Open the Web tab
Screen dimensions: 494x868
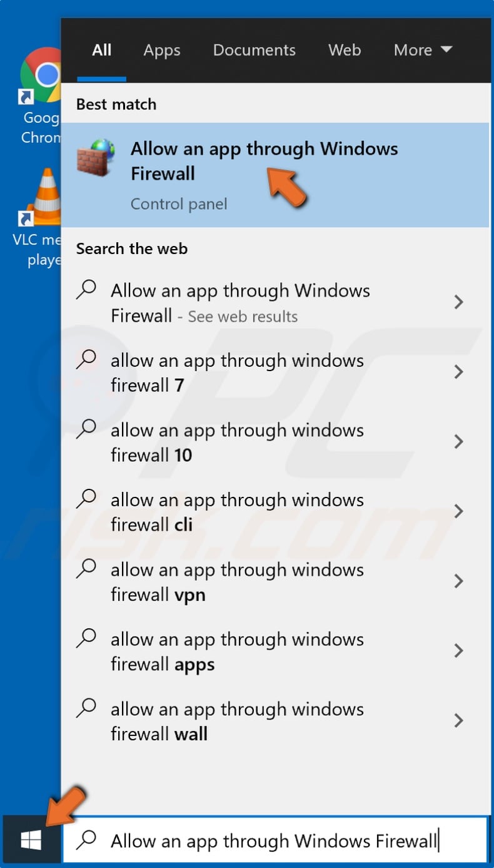pyautogui.click(x=345, y=50)
